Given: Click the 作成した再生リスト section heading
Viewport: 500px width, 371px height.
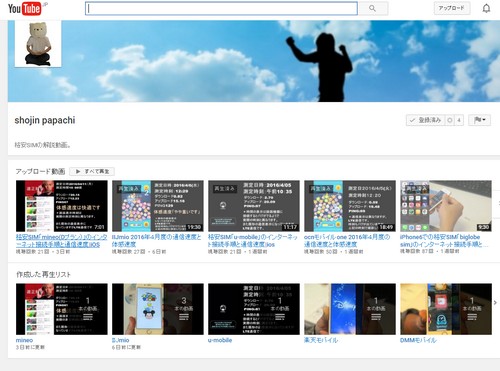Looking at the screenshot, I should click(x=43, y=274).
